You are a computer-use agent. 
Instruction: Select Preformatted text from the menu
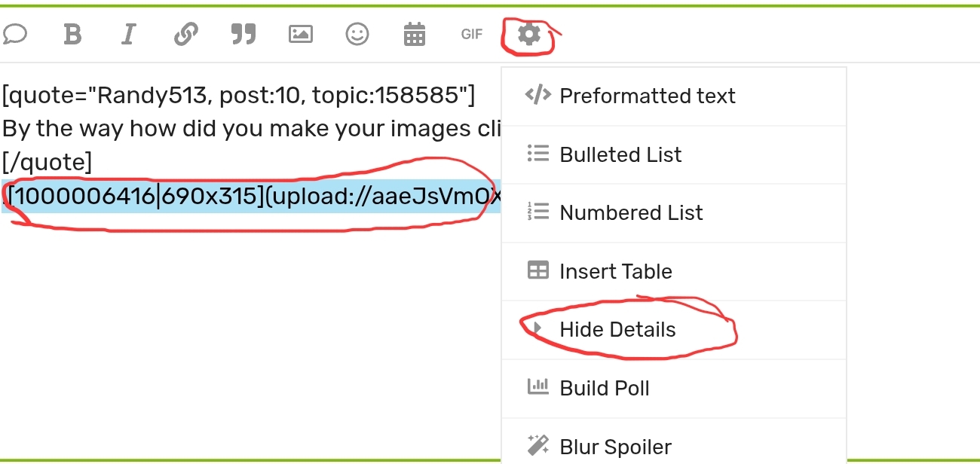point(647,96)
